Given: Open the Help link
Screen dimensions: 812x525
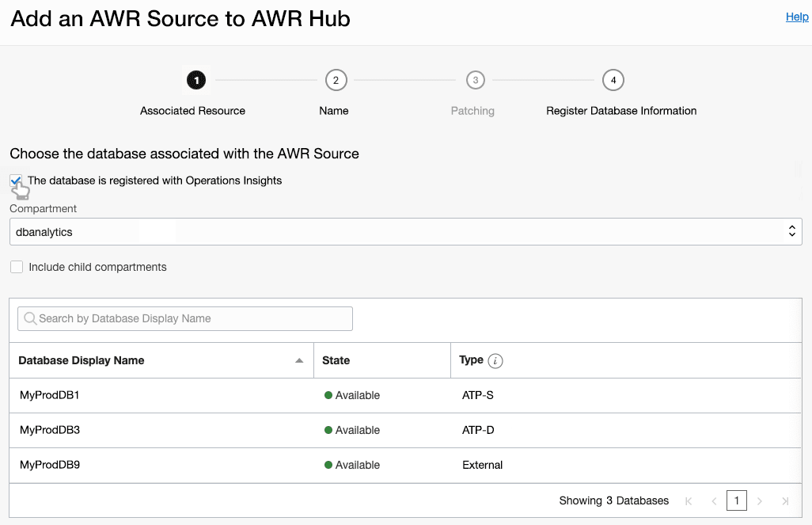Looking at the screenshot, I should (797, 17).
